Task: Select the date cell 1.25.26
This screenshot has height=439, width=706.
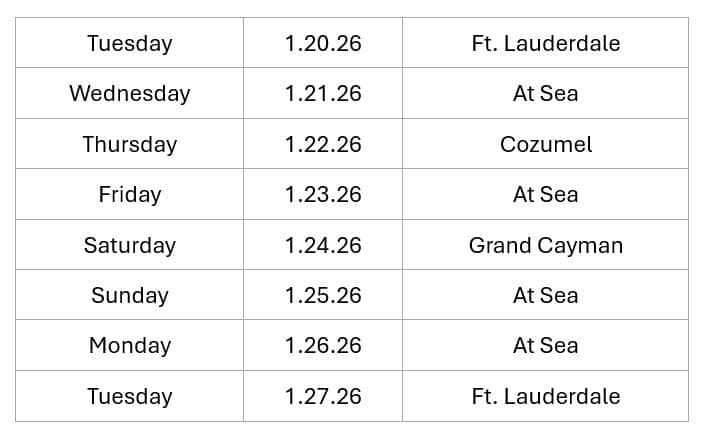Action: pyautogui.click(x=322, y=296)
